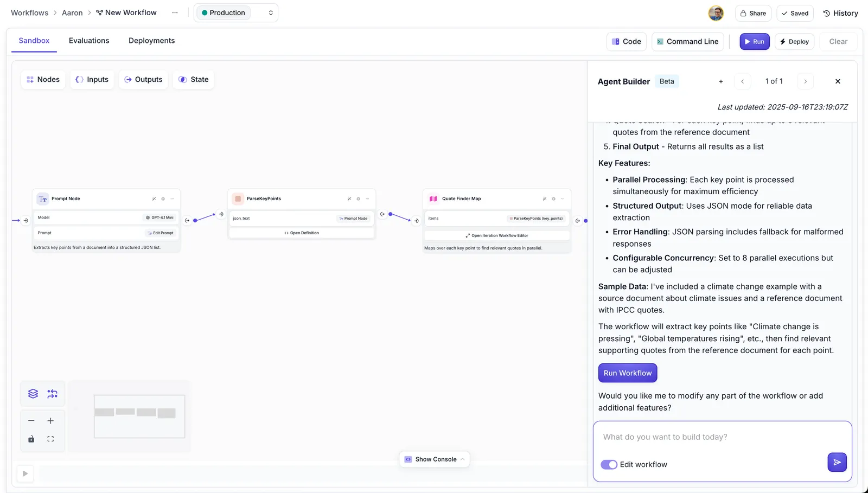Click the ParseKeyPoints edit pencil icon

point(349,199)
